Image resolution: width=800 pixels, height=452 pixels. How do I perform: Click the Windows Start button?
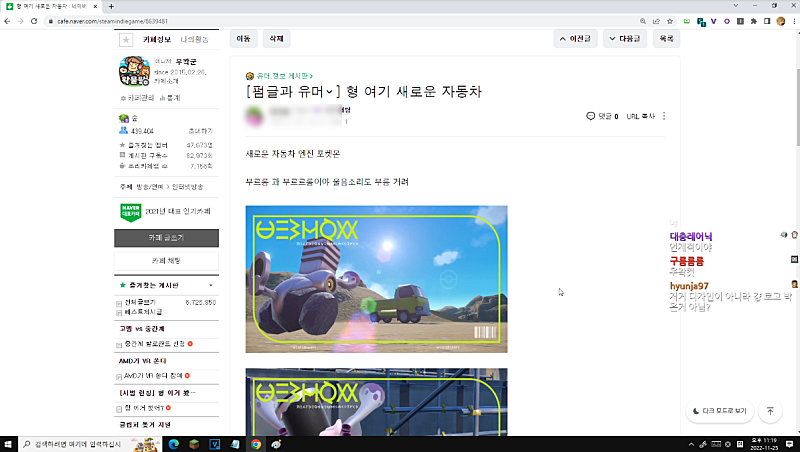[x=10, y=444]
